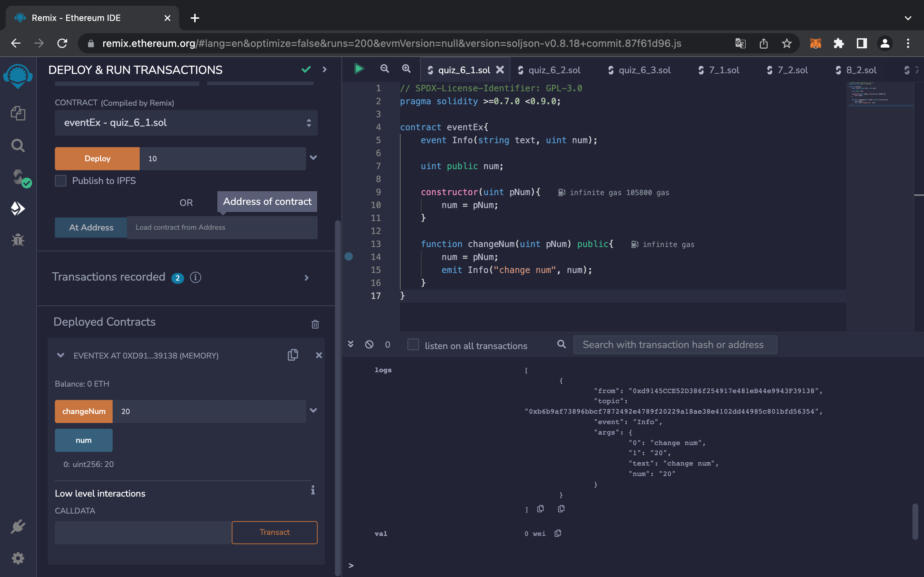Screen dimensions: 924x577
Task: Click the orange changeNum button
Action: (84, 411)
